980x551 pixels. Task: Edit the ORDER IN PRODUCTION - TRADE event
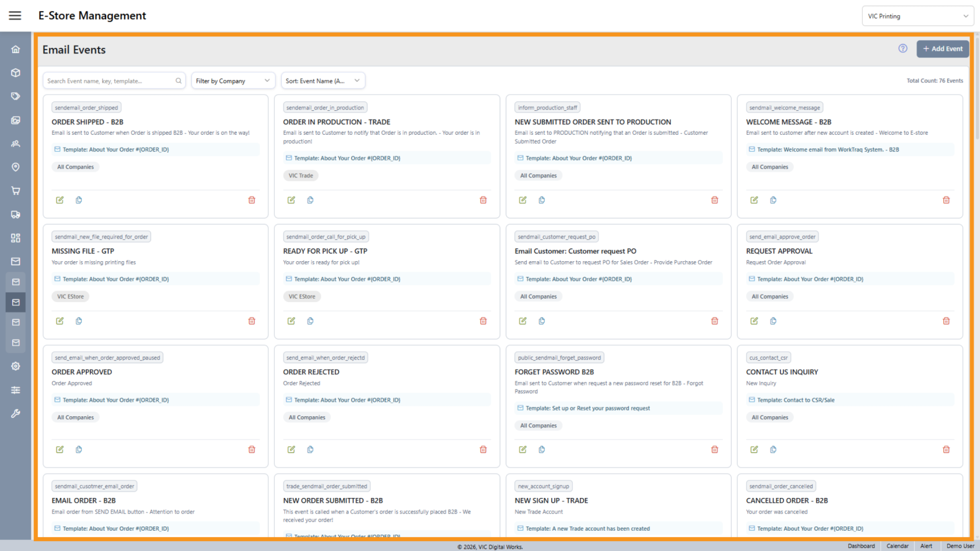(x=292, y=200)
